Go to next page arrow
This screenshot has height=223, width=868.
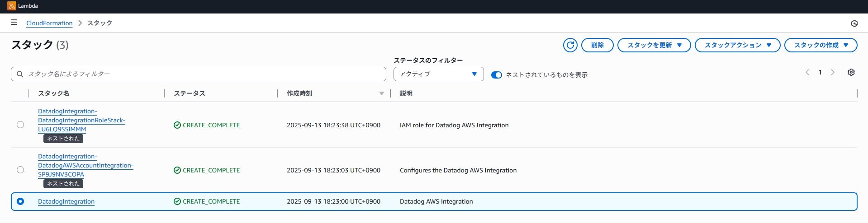tap(832, 72)
